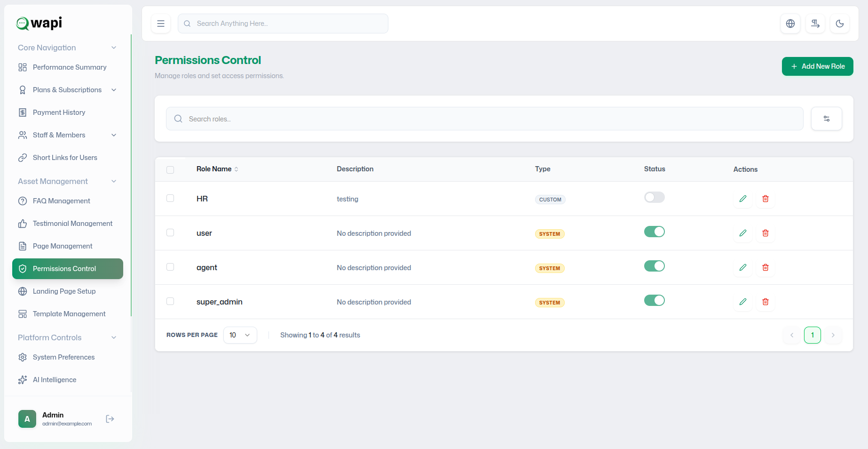Open the roles filter settings icon

827,119
